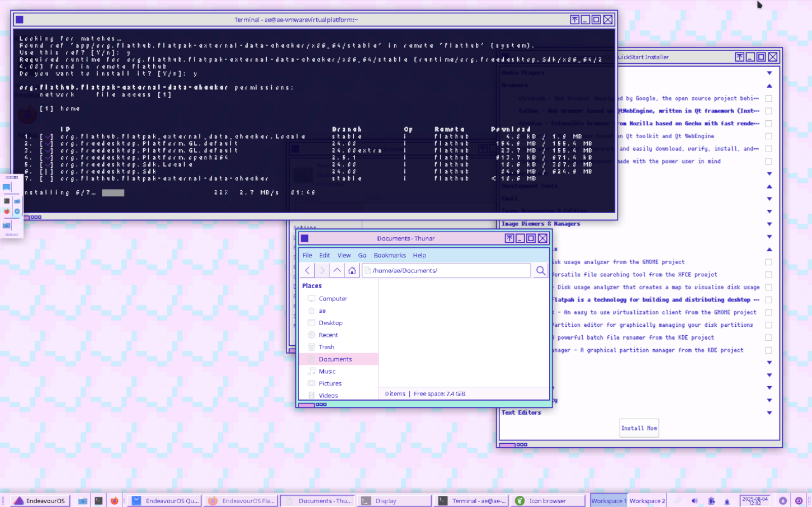This screenshot has height=507, width=812.
Task: Switch to Workspace 1
Action: tap(608, 501)
